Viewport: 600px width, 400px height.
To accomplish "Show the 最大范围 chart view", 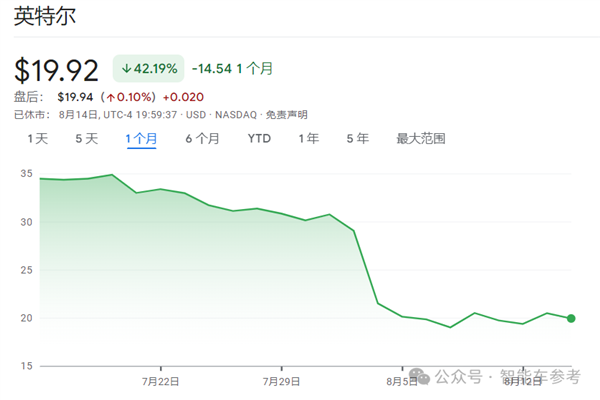I will (420, 139).
